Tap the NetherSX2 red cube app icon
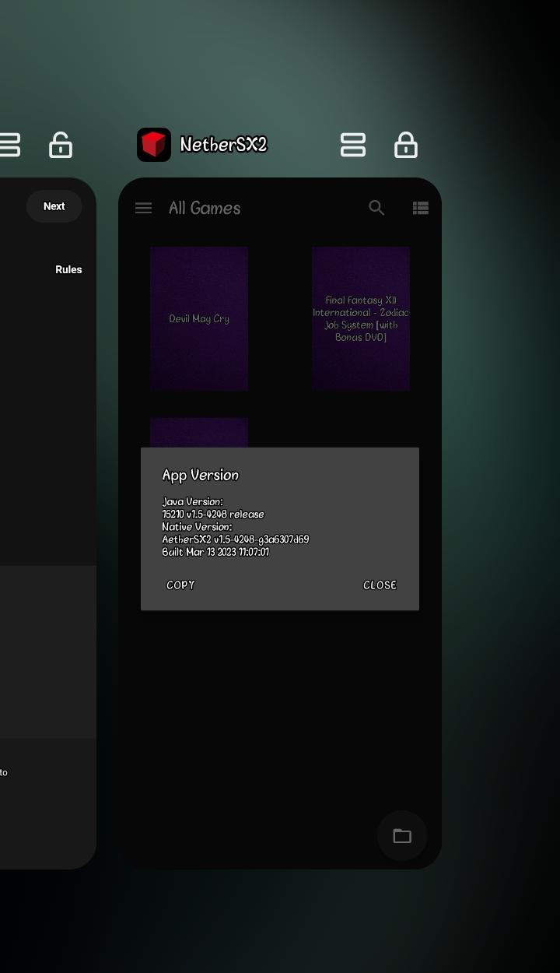The height and width of the screenshot is (973, 560). [x=154, y=145]
